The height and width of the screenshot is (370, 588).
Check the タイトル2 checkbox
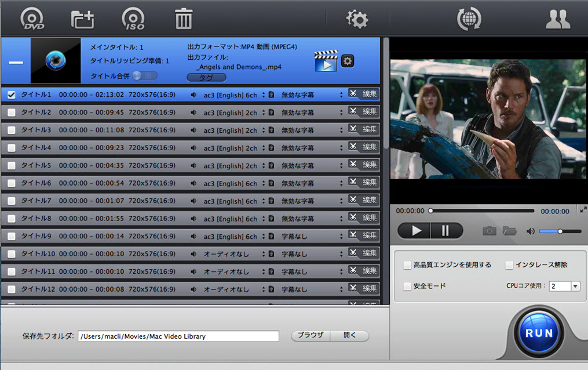pos(12,113)
